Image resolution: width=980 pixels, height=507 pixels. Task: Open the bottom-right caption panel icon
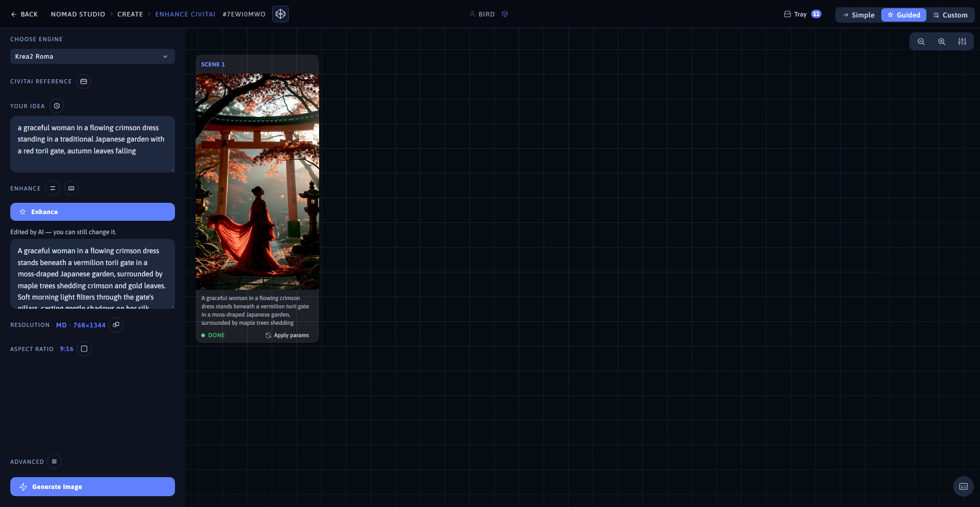pos(964,486)
